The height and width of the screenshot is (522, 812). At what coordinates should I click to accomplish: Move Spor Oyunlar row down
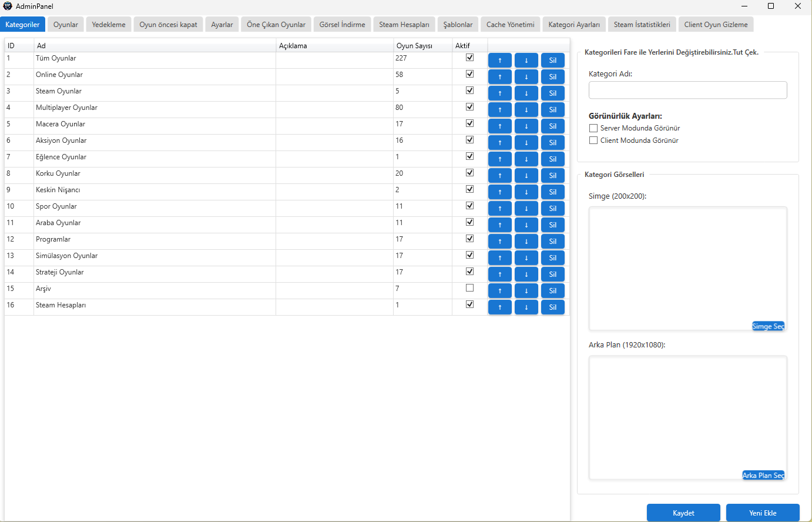click(526, 208)
